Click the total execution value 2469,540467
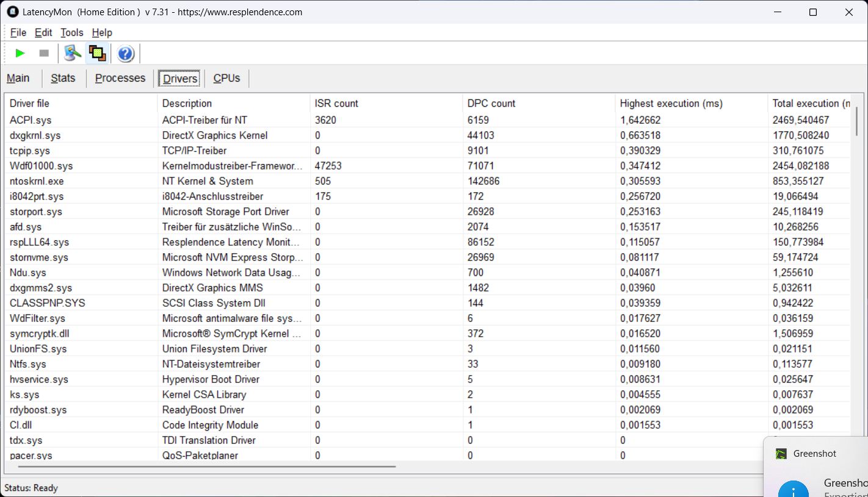868x497 pixels. (x=801, y=120)
